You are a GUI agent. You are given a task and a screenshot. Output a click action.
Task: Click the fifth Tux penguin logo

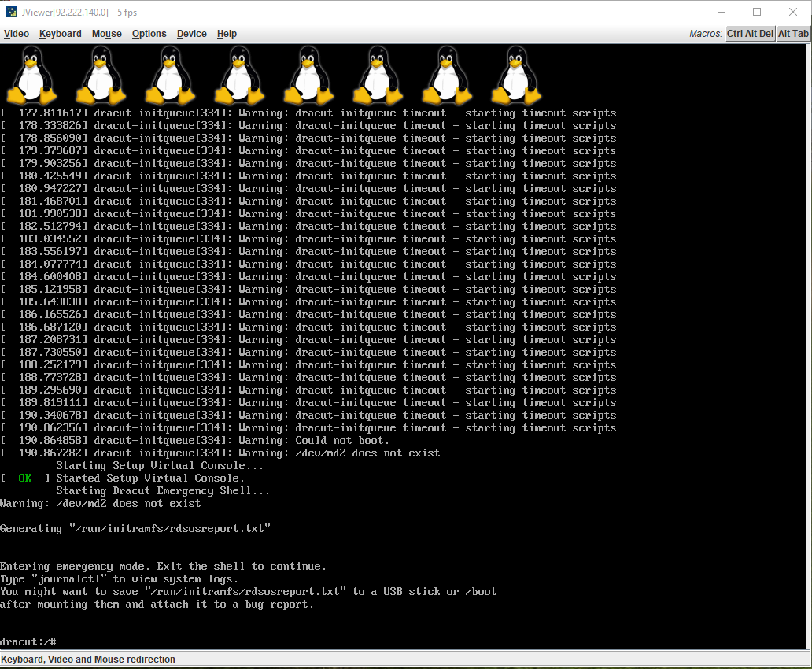coord(308,76)
